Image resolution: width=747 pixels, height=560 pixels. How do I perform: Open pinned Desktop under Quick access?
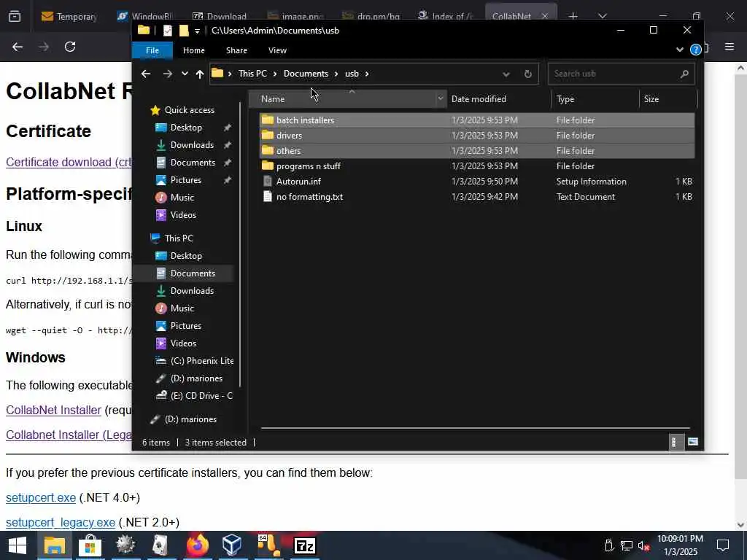(186, 128)
